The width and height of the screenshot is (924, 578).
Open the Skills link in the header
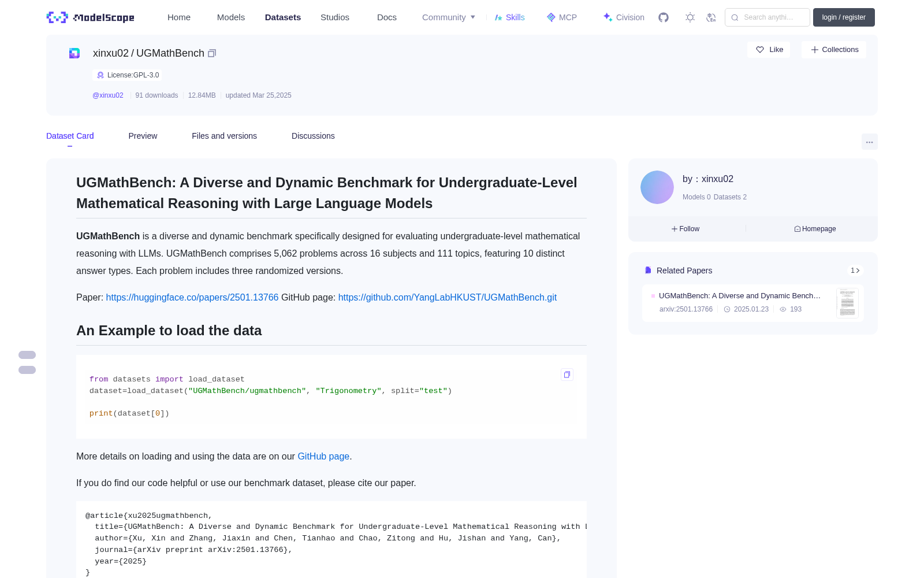click(510, 17)
